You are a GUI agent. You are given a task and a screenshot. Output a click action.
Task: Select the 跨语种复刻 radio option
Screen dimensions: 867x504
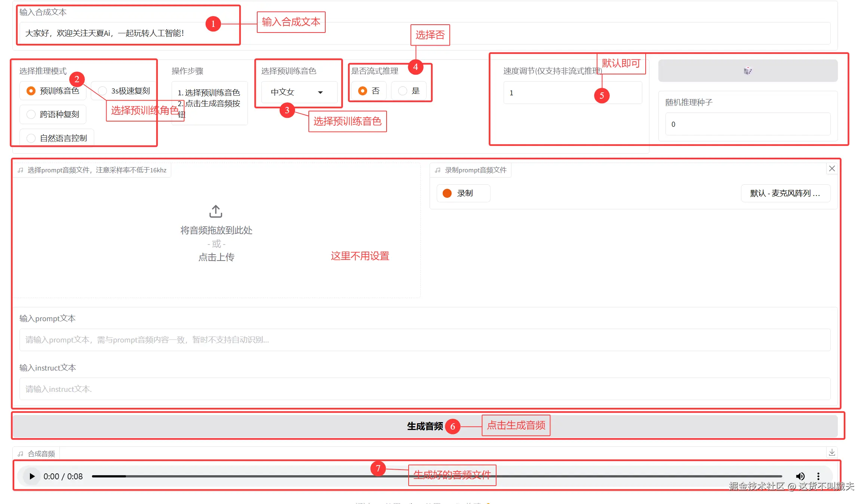pyautogui.click(x=31, y=114)
